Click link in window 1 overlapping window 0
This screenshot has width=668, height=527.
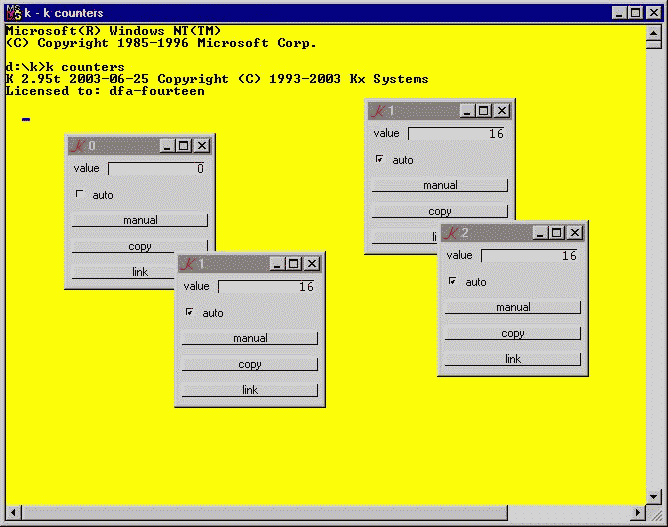point(250,390)
